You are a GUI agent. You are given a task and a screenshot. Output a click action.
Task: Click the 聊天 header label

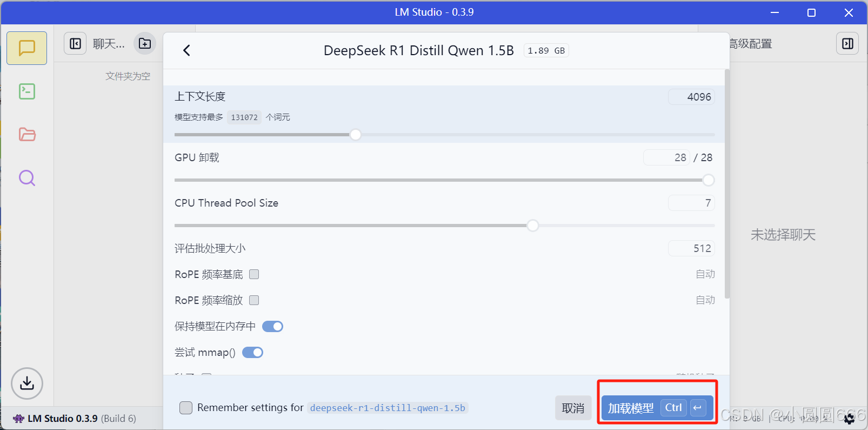coord(109,44)
